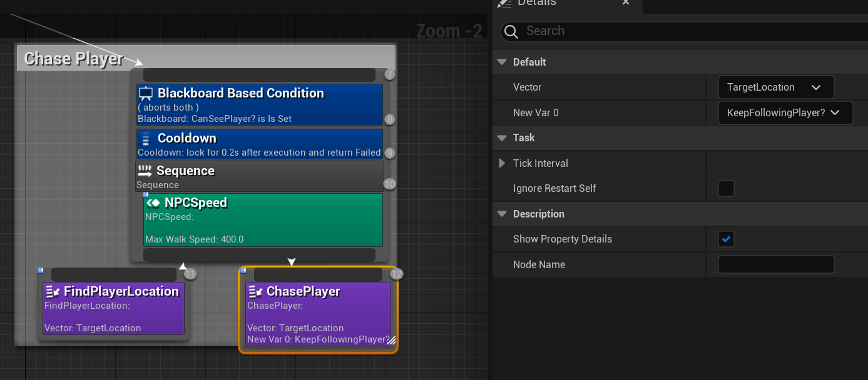Click the ChasePlayer task icon

click(255, 291)
